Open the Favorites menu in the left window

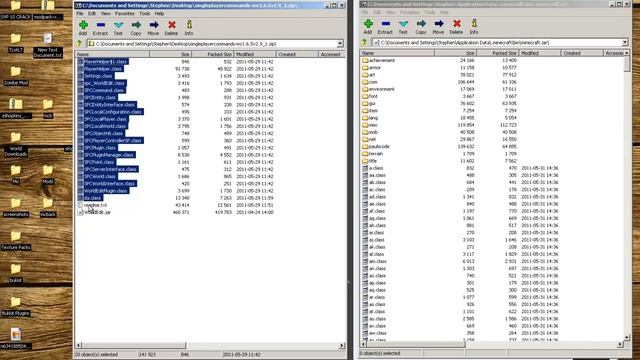click(124, 13)
